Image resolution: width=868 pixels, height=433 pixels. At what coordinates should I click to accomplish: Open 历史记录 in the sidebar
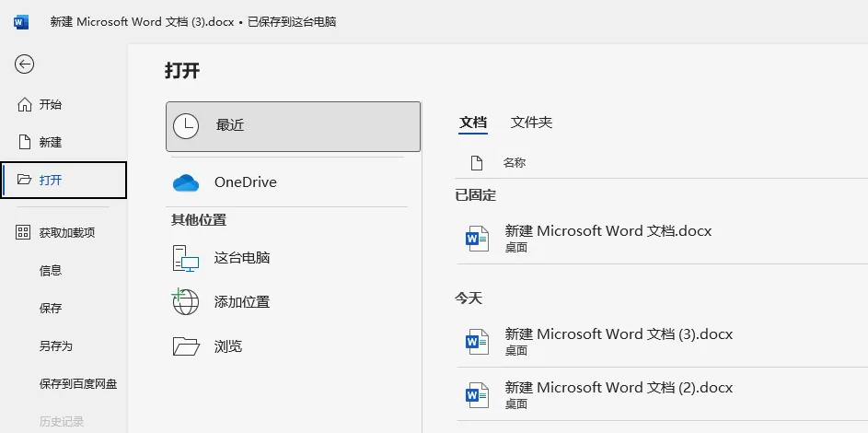pos(64,421)
